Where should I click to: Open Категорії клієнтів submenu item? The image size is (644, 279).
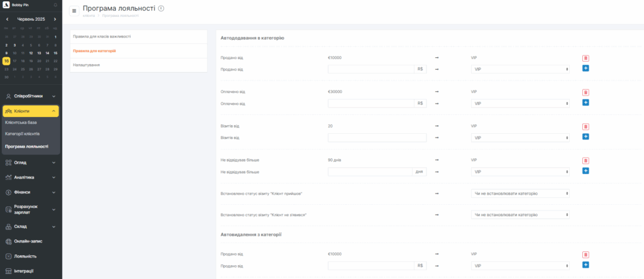(23, 134)
